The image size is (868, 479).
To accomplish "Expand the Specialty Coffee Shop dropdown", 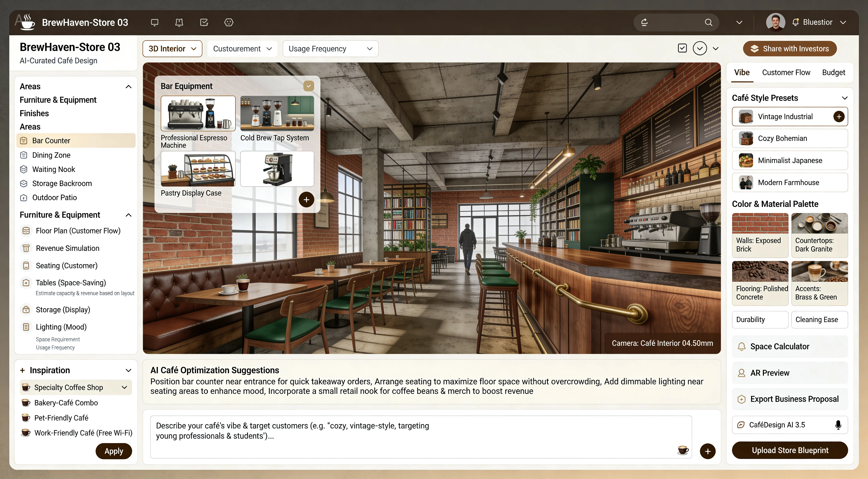I will pos(124,387).
